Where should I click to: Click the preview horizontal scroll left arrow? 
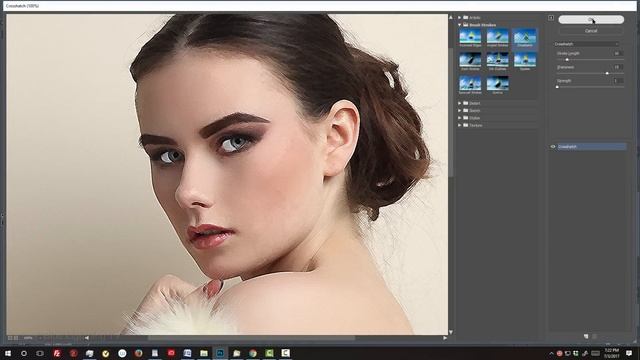point(87,338)
